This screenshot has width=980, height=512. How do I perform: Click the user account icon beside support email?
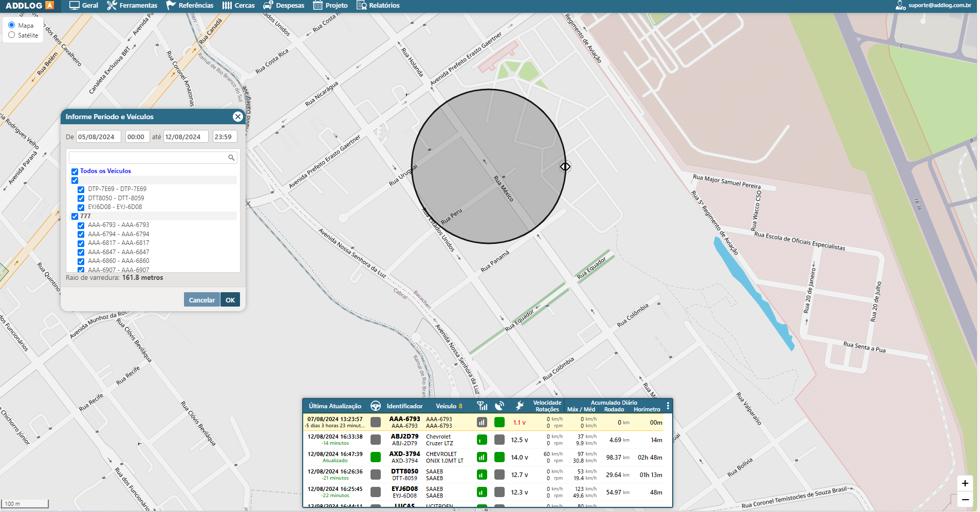pyautogui.click(x=900, y=6)
